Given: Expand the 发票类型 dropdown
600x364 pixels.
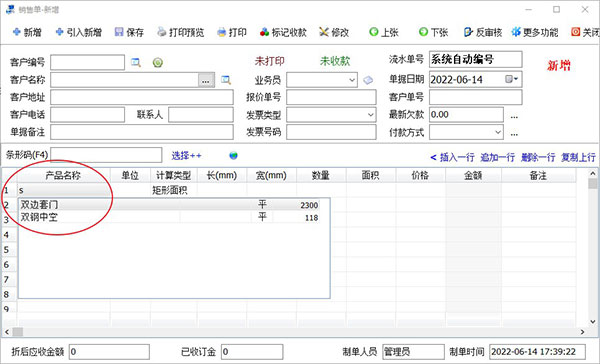Looking at the screenshot, I should click(370, 115).
